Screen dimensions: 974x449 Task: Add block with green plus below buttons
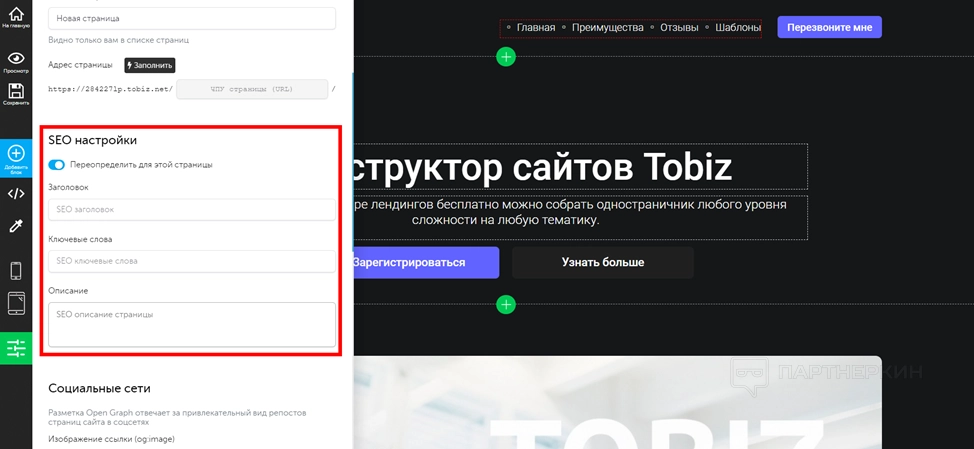(506, 304)
